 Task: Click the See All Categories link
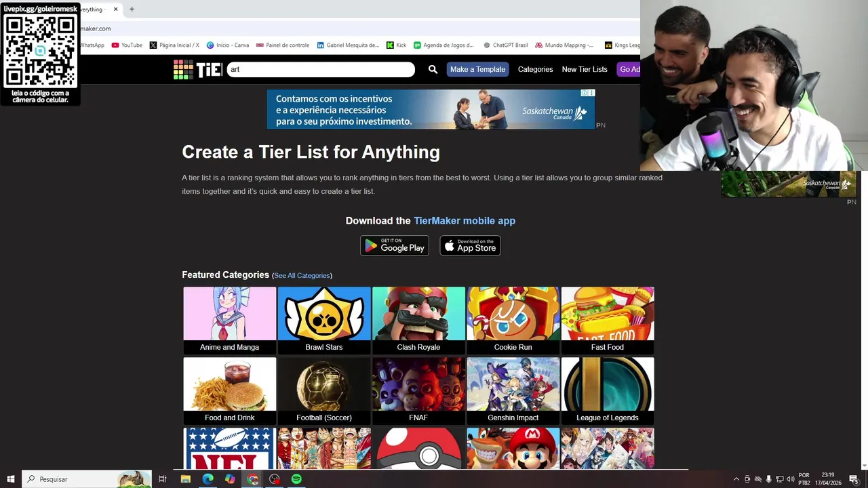[302, 276]
